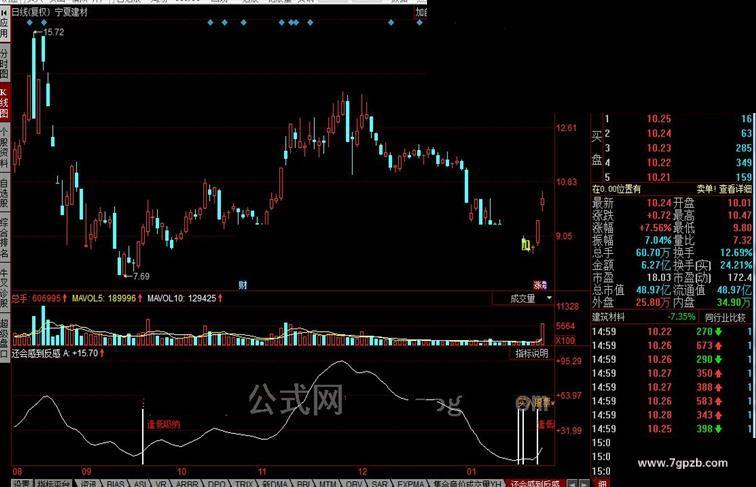Open 个股资料 stock information
The height and width of the screenshot is (487, 756).
click(4, 148)
